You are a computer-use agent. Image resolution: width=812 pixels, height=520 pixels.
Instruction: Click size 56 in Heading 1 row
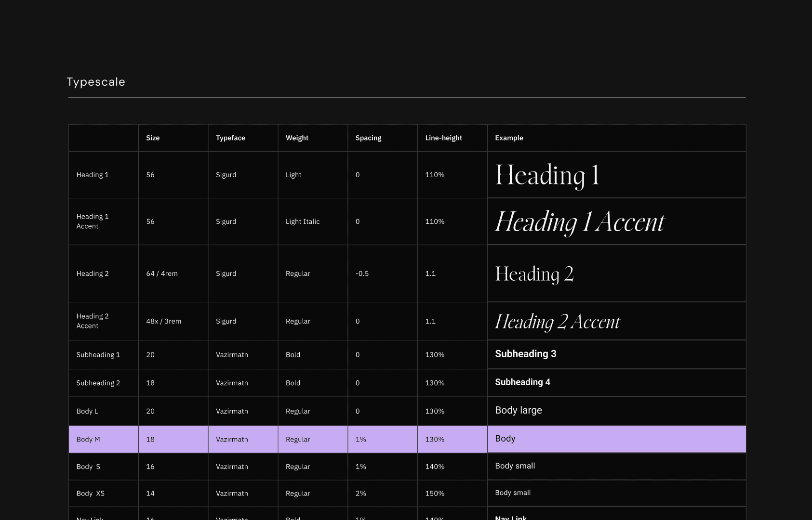tap(150, 175)
